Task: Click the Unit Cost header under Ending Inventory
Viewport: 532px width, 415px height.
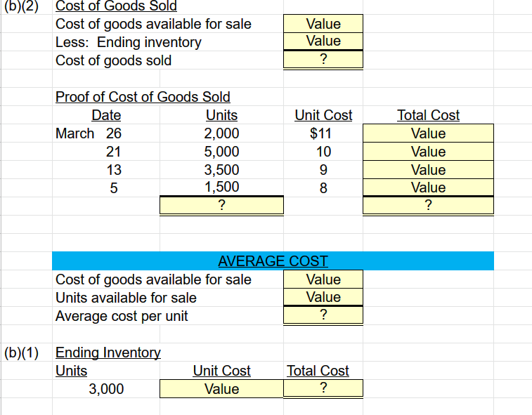Action: 221,371
